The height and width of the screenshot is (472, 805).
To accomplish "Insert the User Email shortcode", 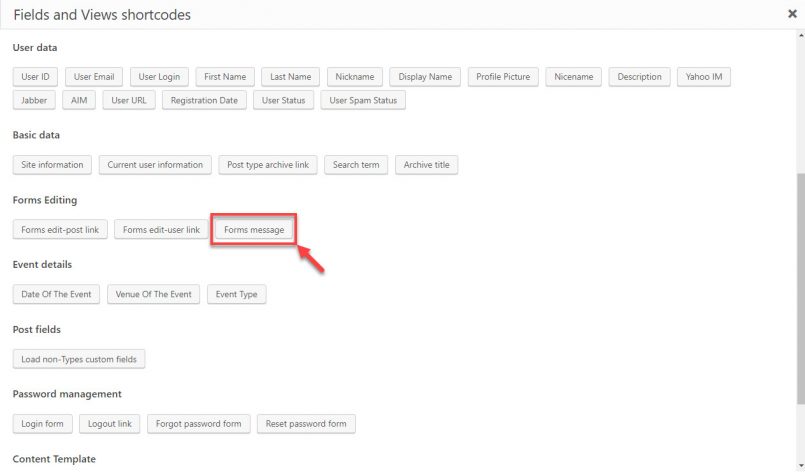I will coord(94,77).
